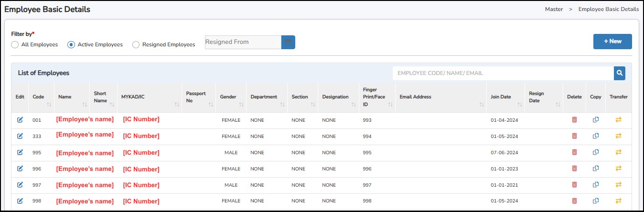Go to Master in the breadcrumb

coord(554,9)
